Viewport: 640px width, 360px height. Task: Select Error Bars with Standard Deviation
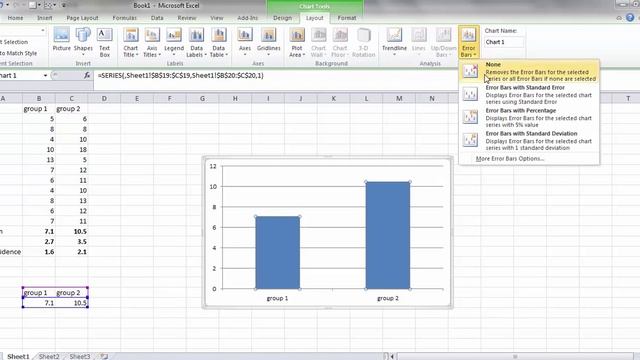[529, 140]
